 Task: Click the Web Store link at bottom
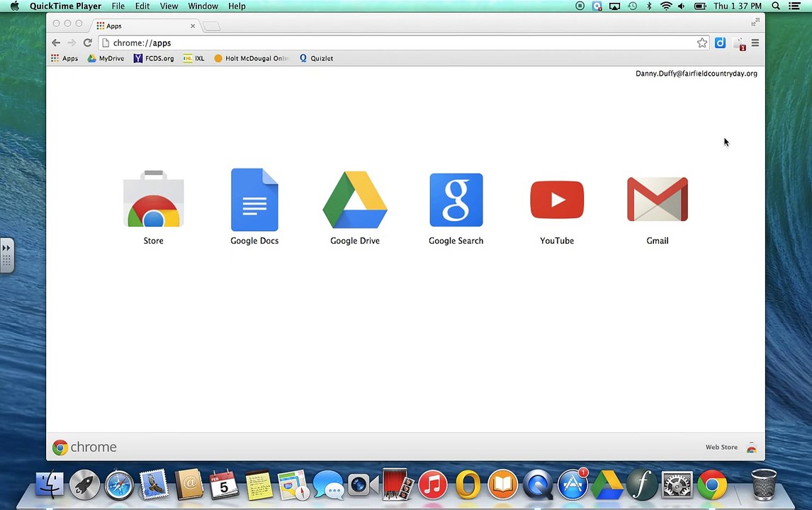pyautogui.click(x=721, y=447)
